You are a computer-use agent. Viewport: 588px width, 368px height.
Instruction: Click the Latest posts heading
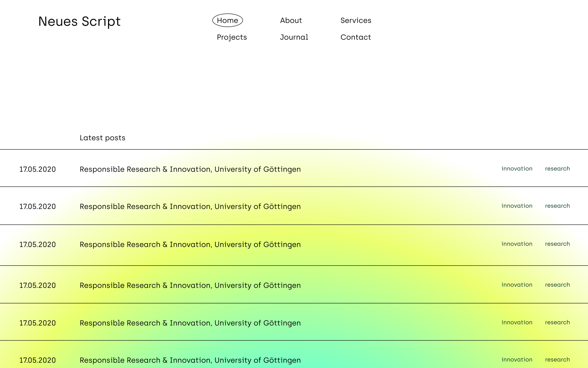point(102,138)
